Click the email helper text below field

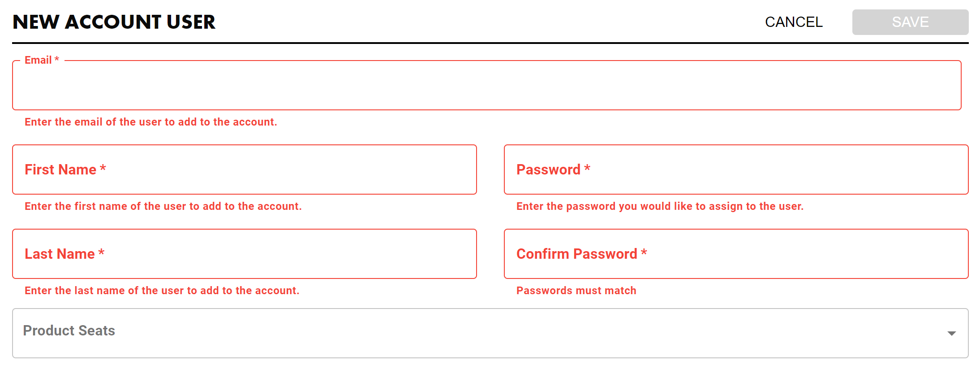pos(150,122)
